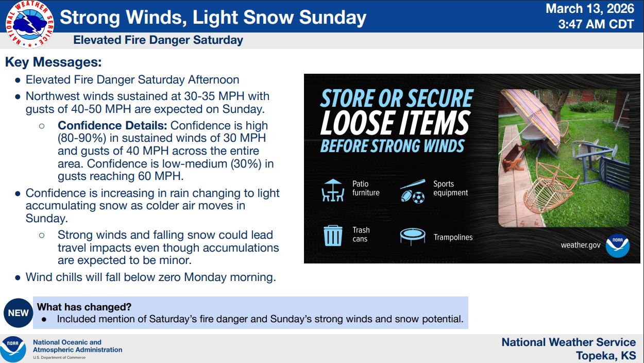Screen dimensions: 644x363
Task: Click the wind chills below zero bullet
Action: click(150, 277)
